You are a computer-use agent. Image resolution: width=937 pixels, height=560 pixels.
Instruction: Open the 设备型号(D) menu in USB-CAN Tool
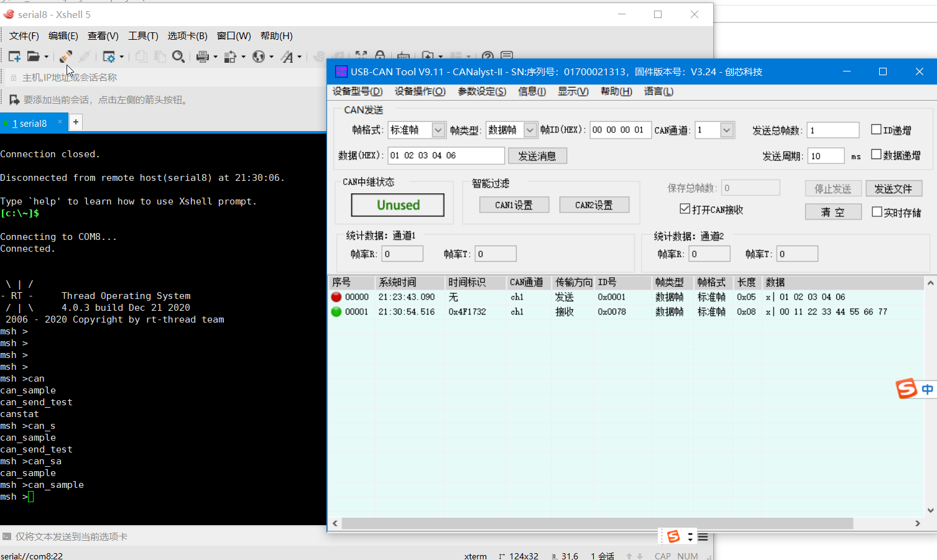(358, 91)
